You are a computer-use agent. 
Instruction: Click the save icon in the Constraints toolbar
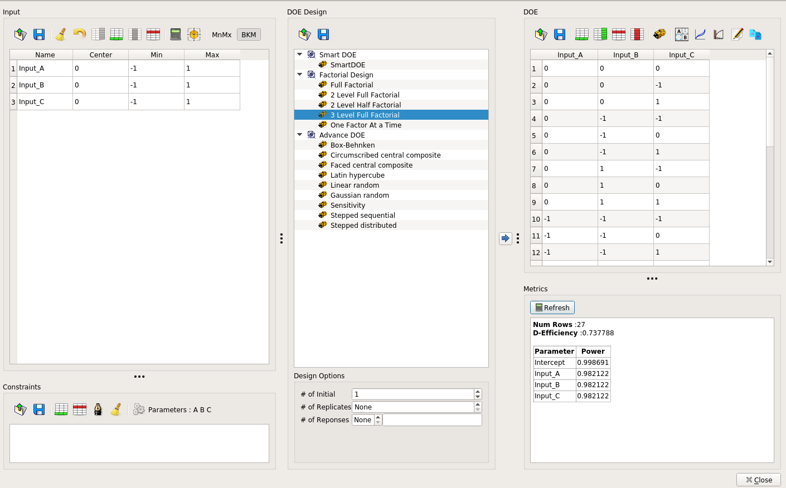point(39,409)
